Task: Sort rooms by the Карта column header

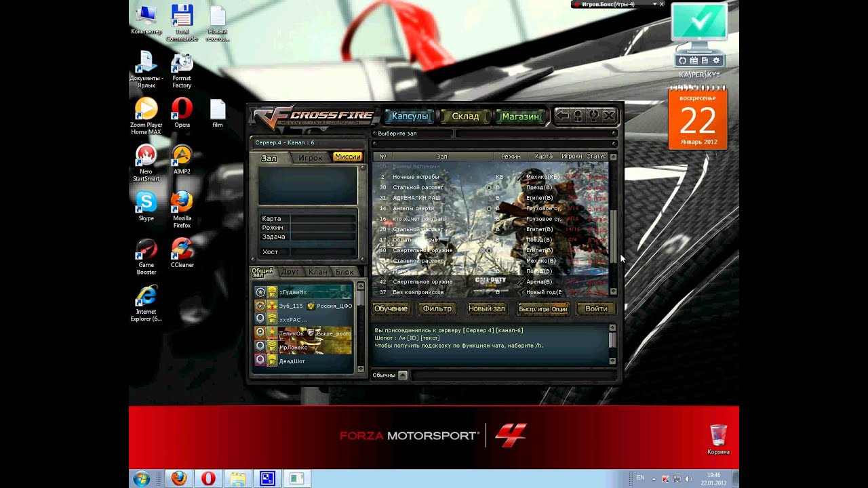Action: coord(544,157)
